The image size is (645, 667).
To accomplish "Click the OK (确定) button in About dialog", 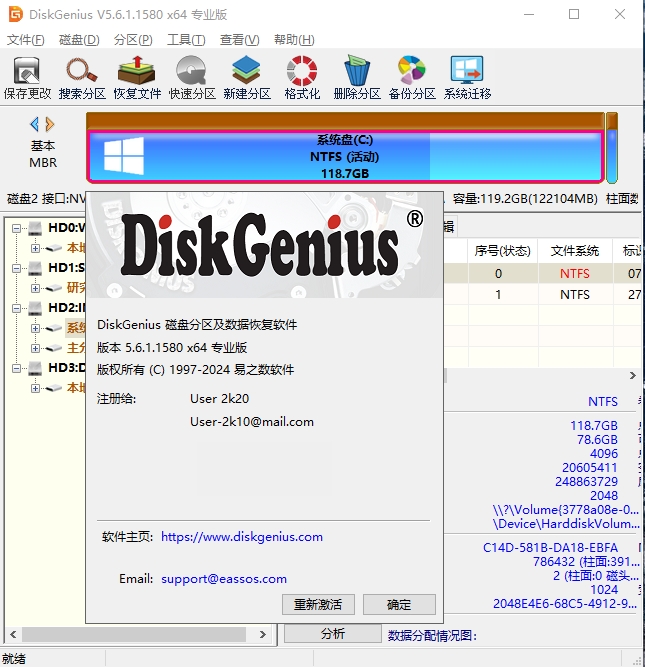I will (399, 604).
